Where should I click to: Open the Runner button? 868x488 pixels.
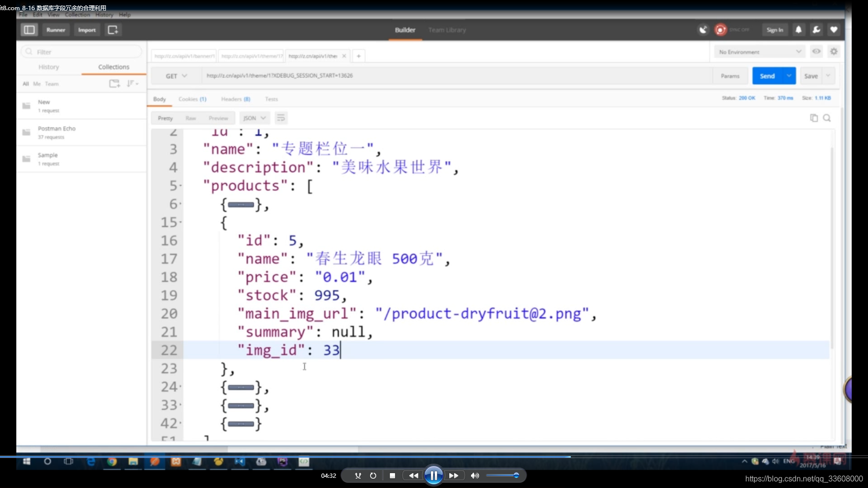click(x=56, y=30)
